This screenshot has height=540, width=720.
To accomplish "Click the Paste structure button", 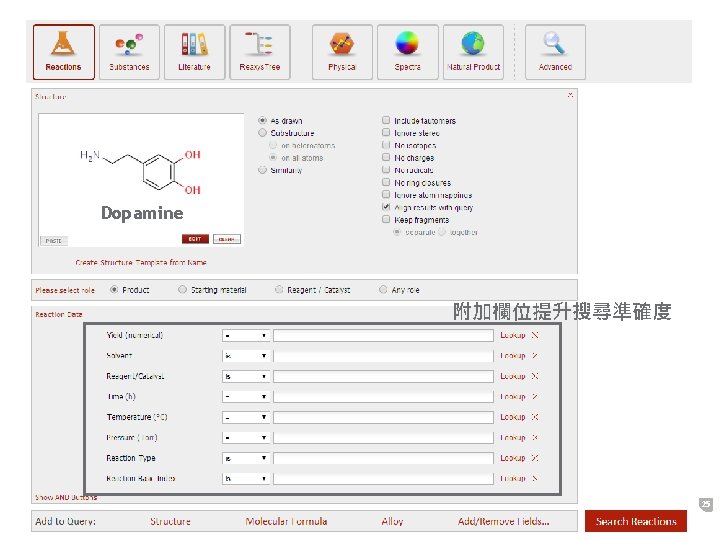I will pyautogui.click(x=54, y=241).
